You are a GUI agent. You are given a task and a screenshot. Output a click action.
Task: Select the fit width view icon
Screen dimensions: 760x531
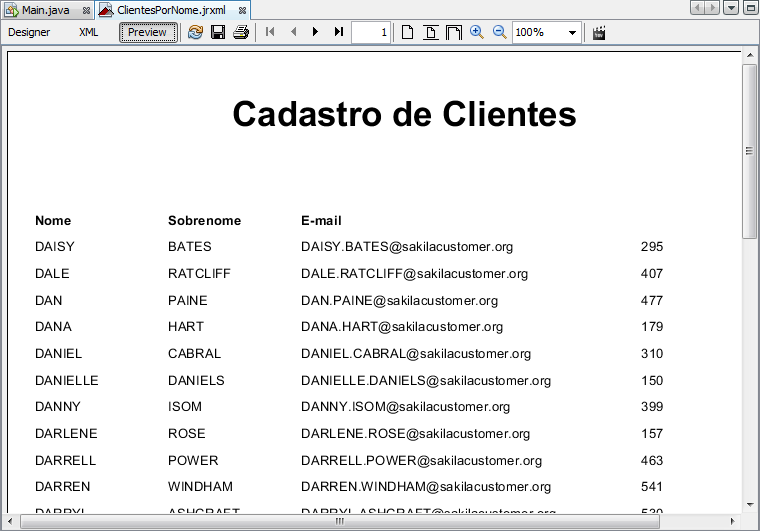pyautogui.click(x=454, y=32)
